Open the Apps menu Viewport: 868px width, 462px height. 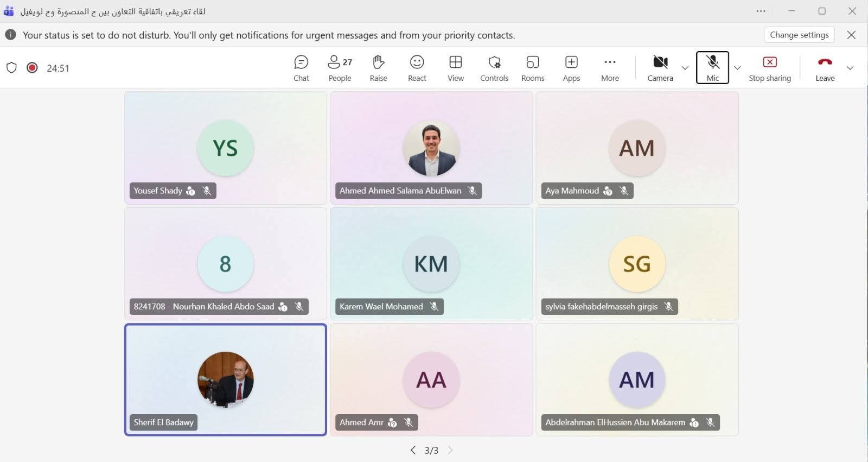(x=571, y=68)
